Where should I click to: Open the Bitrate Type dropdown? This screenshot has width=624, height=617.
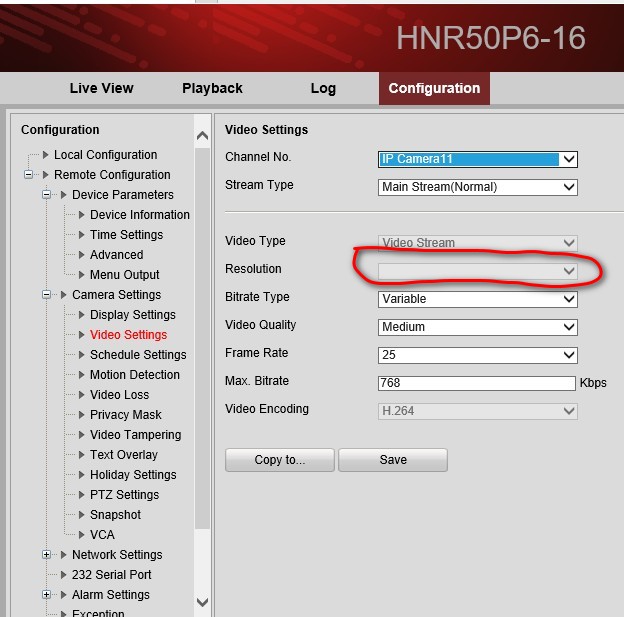click(478, 299)
